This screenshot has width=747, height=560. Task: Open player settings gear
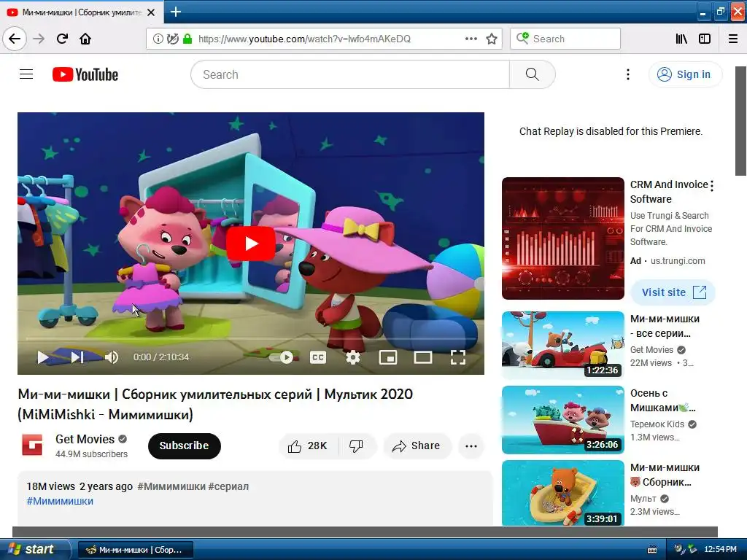352,357
